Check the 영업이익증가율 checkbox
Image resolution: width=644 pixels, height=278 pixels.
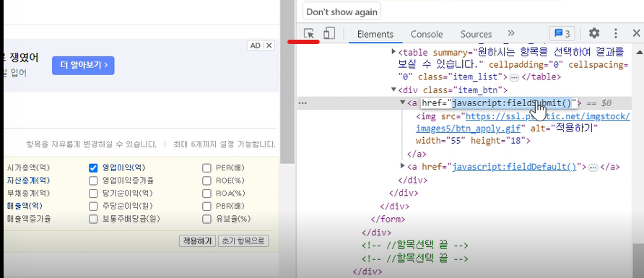coord(93,181)
